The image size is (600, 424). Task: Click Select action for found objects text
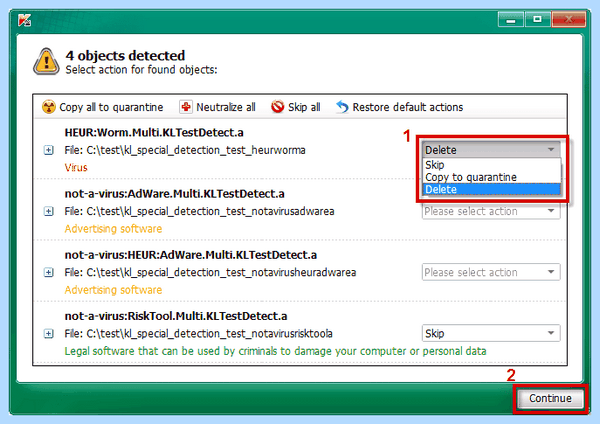tap(141, 70)
